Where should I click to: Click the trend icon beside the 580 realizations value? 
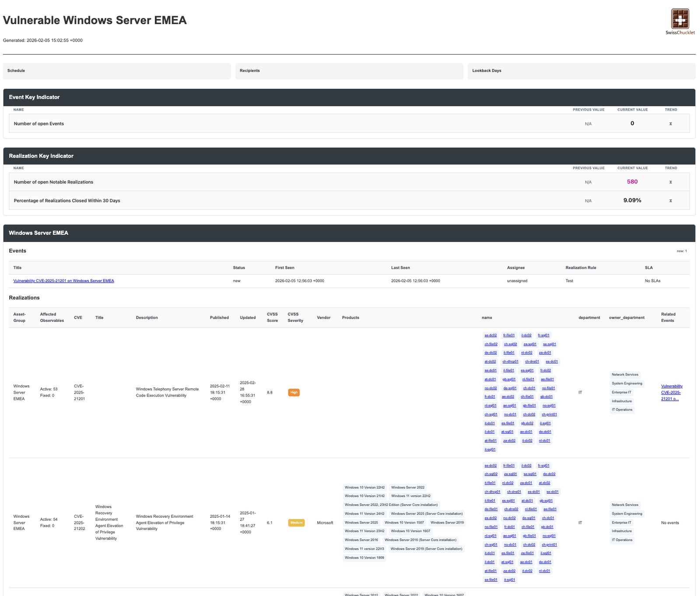tap(671, 182)
